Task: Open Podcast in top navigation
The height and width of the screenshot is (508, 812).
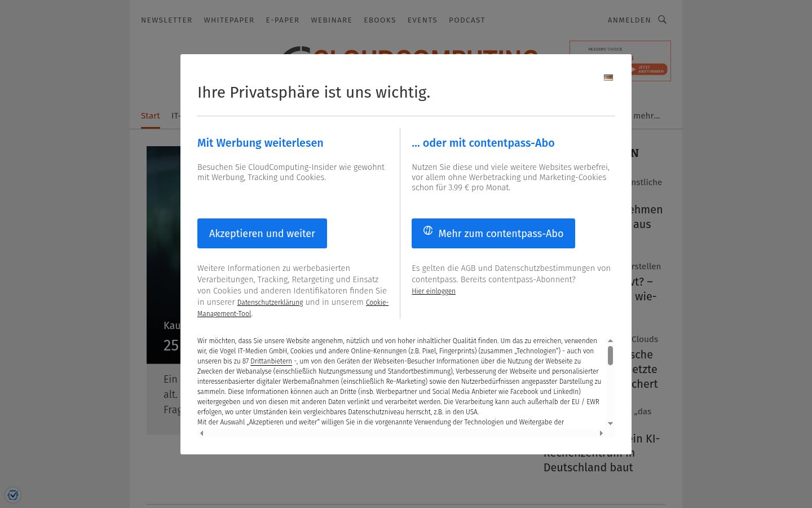Action: click(467, 20)
